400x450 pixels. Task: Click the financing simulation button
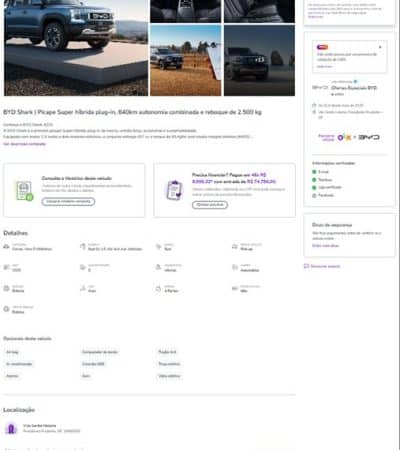[x=210, y=205]
